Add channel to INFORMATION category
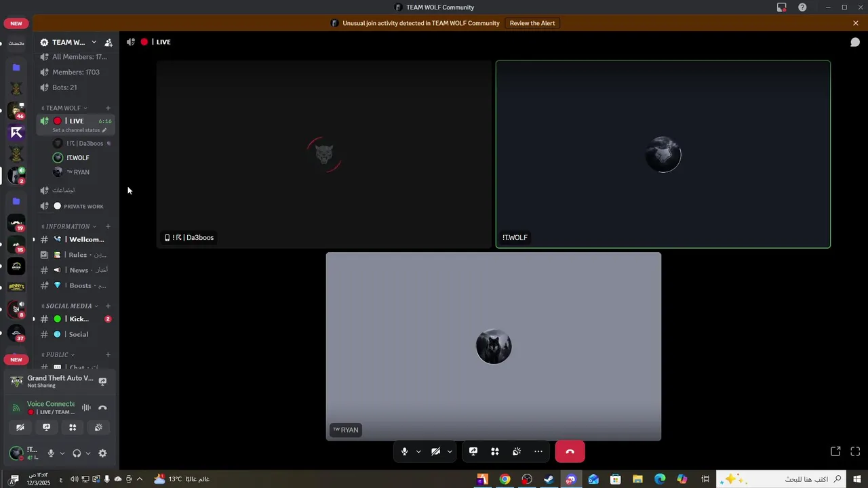Viewport: 868px width, 488px height. coord(108,226)
